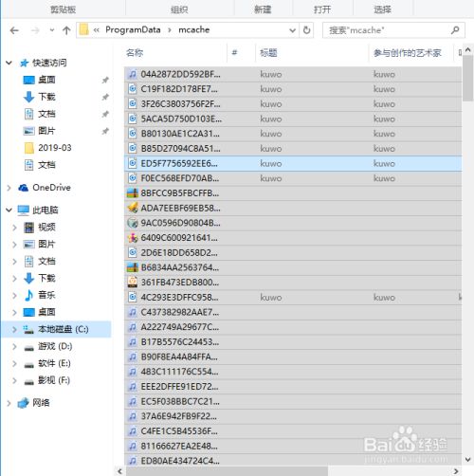Select file 3F26C3803756F2F

click(x=293, y=104)
